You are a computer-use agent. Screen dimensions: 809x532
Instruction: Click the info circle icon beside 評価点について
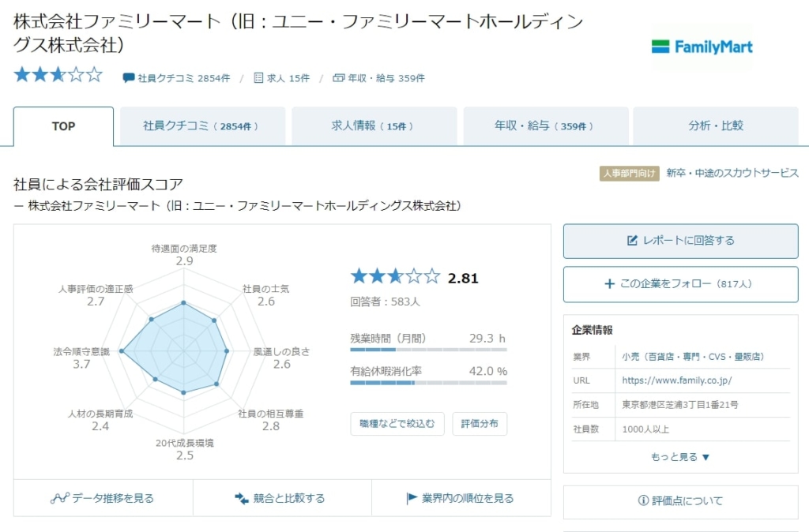[643, 500]
